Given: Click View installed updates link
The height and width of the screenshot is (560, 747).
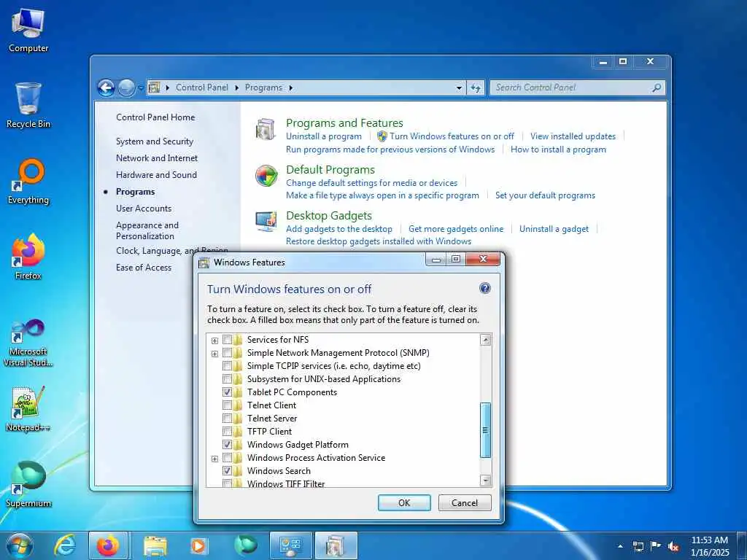Looking at the screenshot, I should [x=573, y=136].
